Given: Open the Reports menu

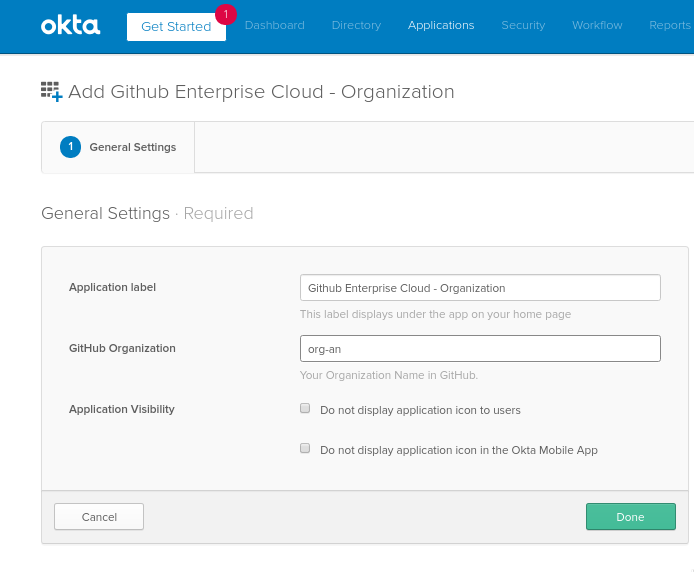Looking at the screenshot, I should coord(670,25).
